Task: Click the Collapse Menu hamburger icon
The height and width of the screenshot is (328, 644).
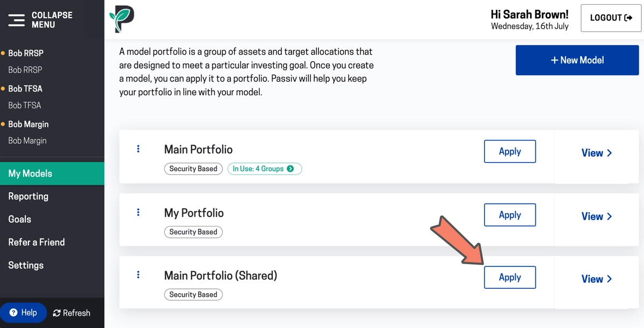Action: (x=17, y=20)
